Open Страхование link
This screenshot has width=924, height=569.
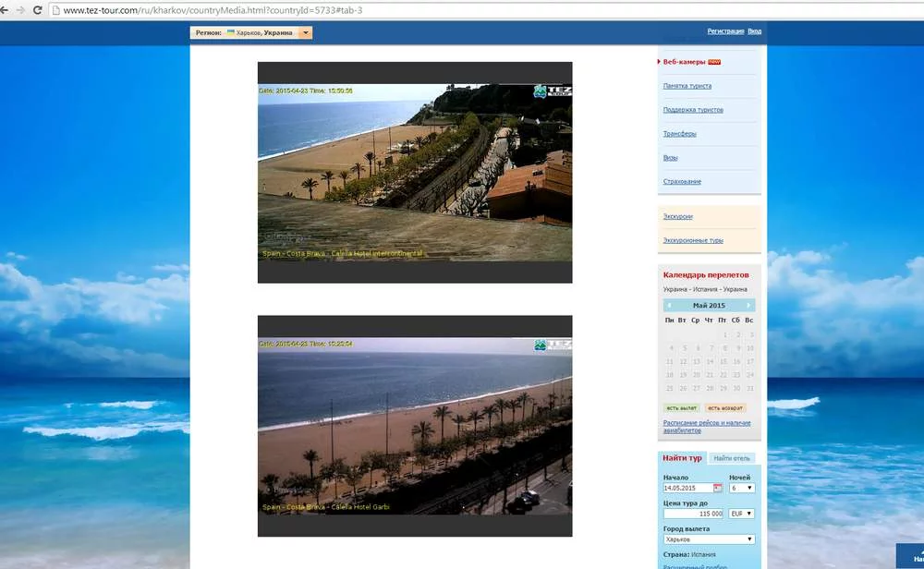coord(682,181)
